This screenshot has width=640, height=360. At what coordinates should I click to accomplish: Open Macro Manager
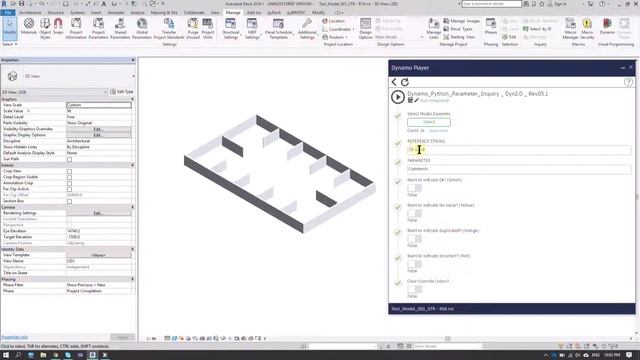coord(570,28)
